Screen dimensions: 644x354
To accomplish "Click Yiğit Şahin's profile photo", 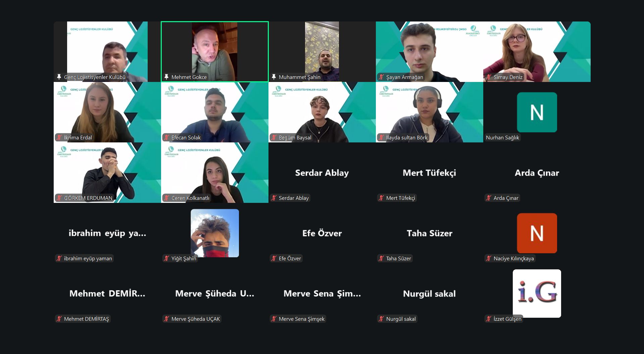I will tap(215, 233).
